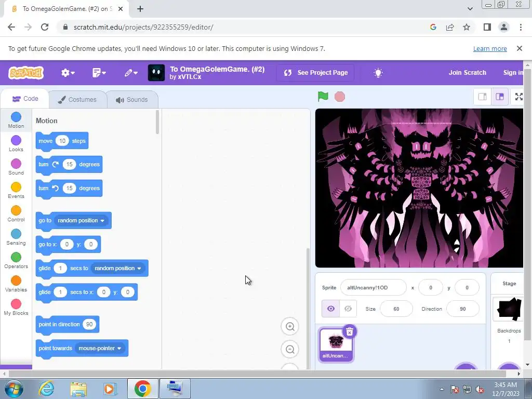
Task: Select the Motion block category
Action: click(x=16, y=120)
